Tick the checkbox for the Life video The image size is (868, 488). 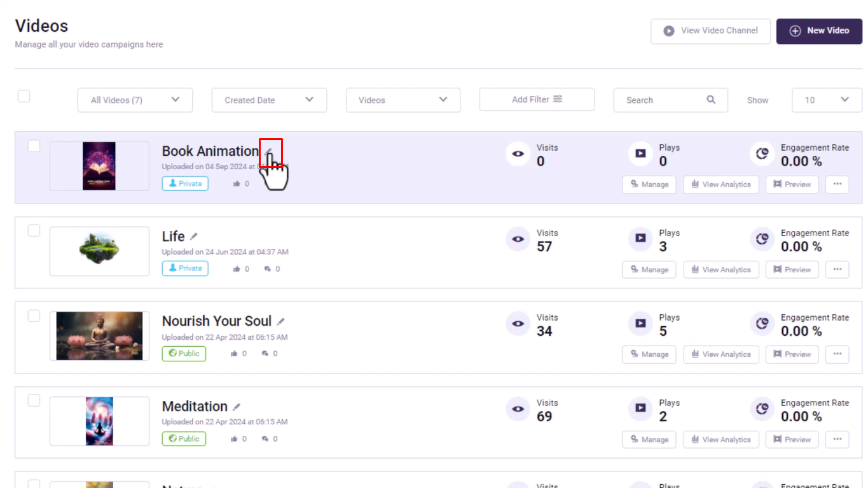coord(34,230)
